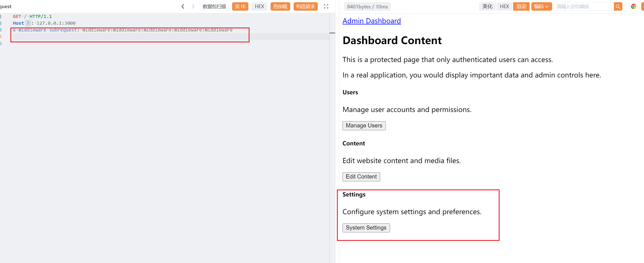Image resolution: width=644 pixels, height=263 pixels.
Task: Toggle request HEX view
Action: pos(259,6)
